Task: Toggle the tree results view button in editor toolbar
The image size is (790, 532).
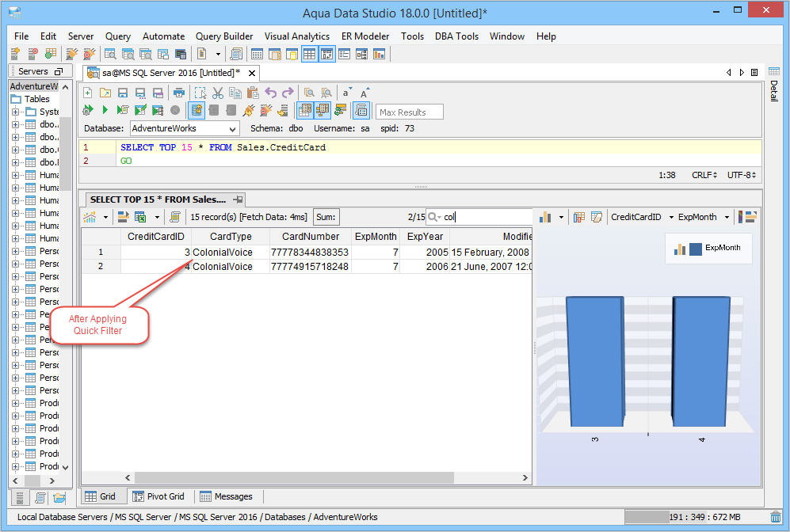Action: point(322,110)
